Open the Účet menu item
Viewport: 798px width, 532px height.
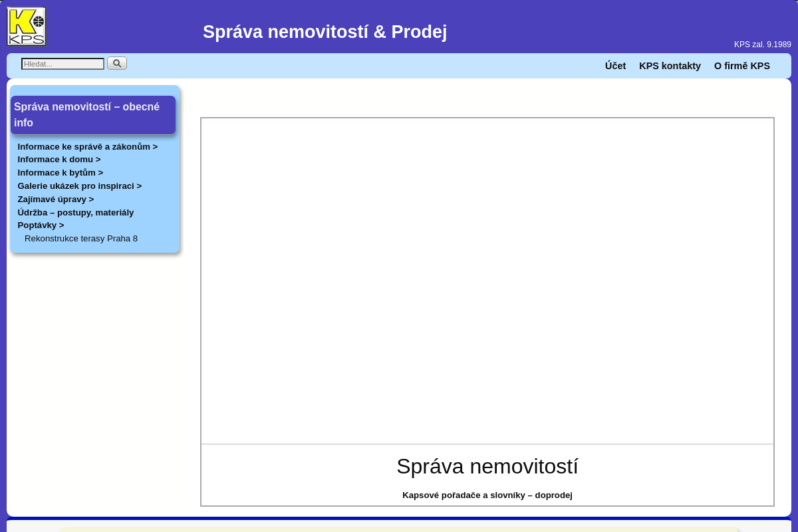click(615, 66)
